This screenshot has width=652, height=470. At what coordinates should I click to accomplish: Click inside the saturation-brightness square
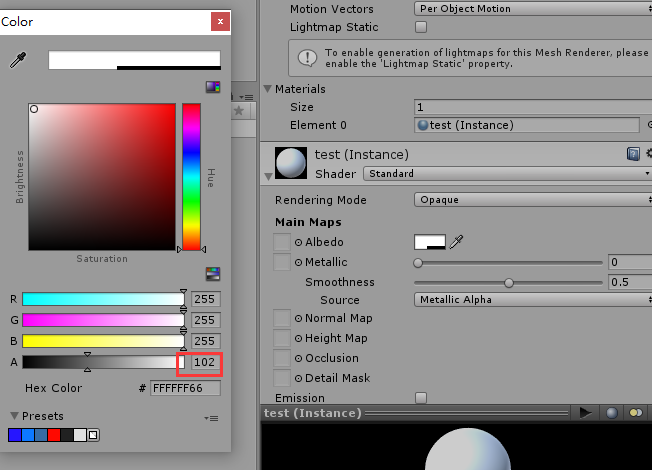[102, 177]
